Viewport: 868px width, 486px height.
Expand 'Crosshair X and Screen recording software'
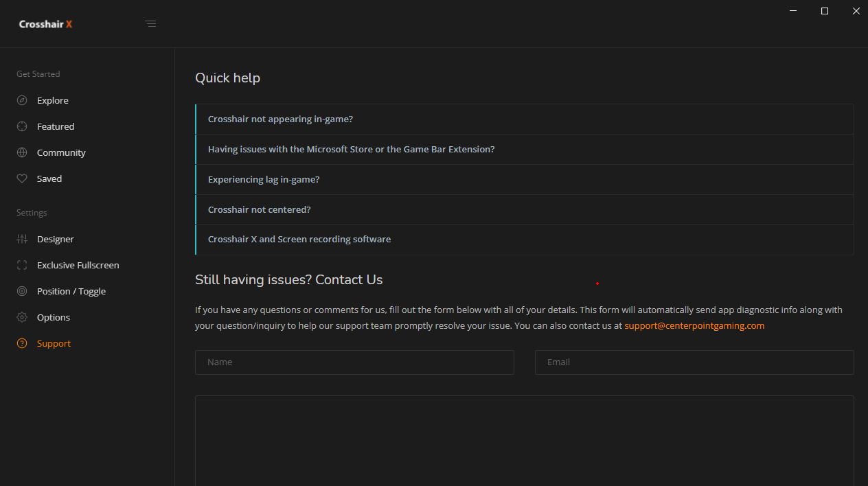(525, 240)
